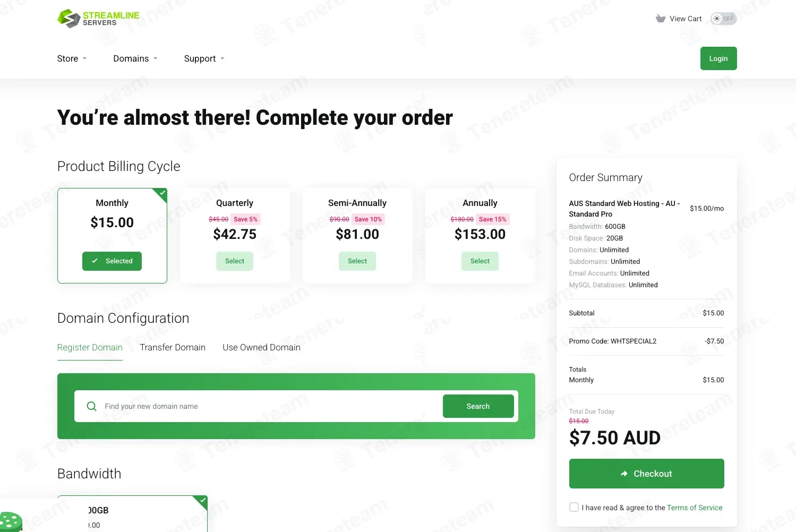This screenshot has height=532, width=796.
Task: Click the Streamline Servers logo
Action: [98, 19]
